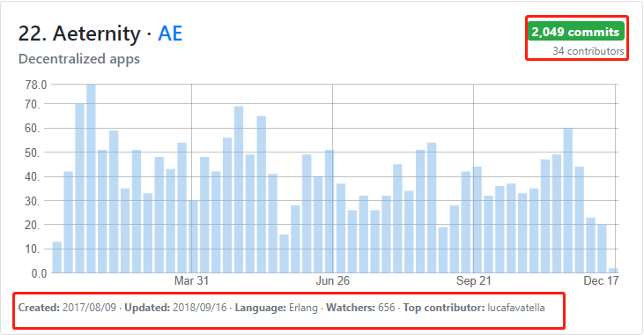This screenshot has width=644, height=335.
Task: Click the '22. Aeternity' title
Action: [x=79, y=33]
